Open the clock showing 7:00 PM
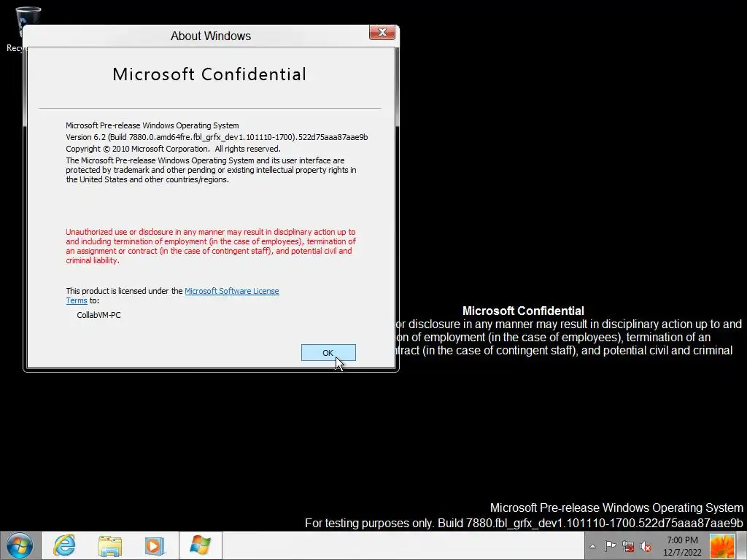747x560 pixels. coord(682,540)
